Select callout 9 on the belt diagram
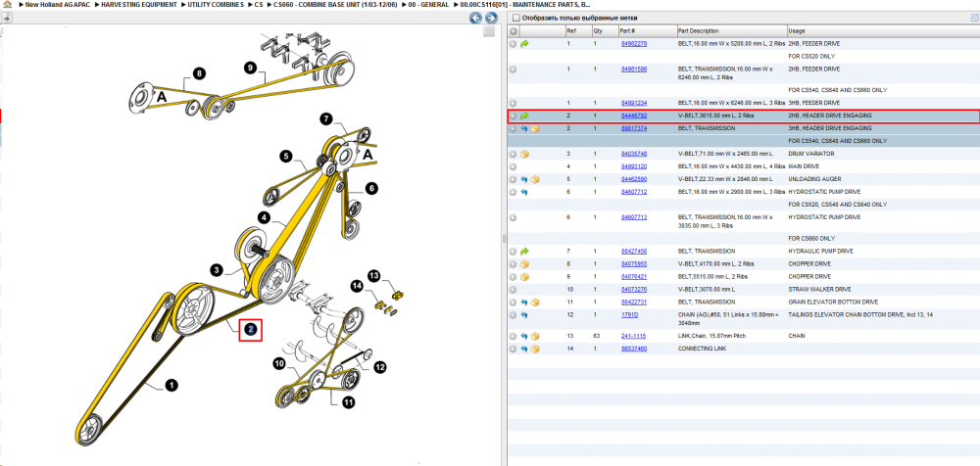980x466 pixels. coord(251,69)
